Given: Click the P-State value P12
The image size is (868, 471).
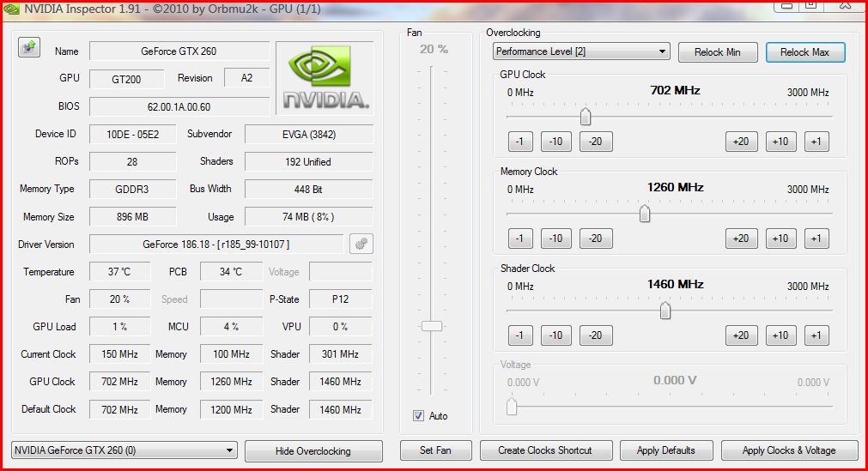Looking at the screenshot, I should click(x=341, y=299).
